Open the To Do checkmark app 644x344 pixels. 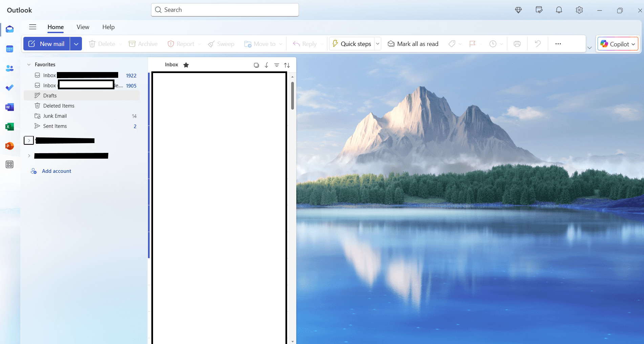click(9, 88)
